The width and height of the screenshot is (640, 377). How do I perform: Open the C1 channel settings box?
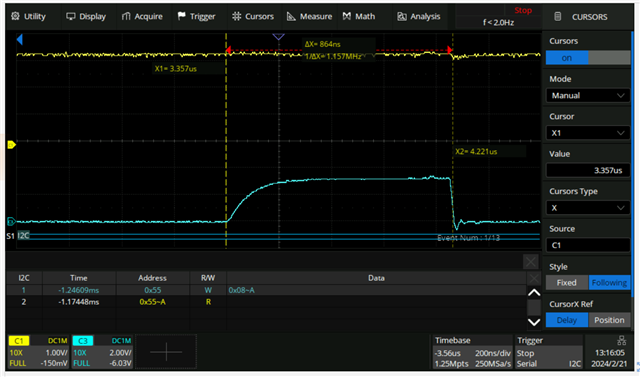coord(39,352)
